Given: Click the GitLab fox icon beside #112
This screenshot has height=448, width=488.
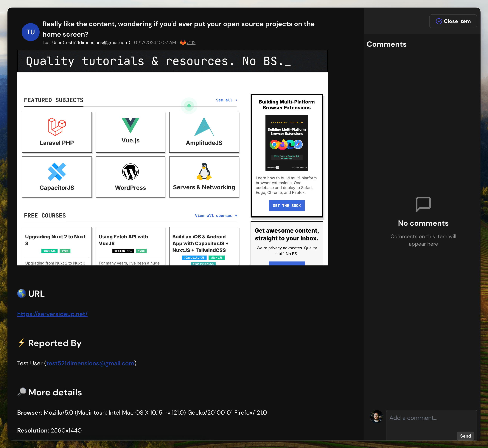Looking at the screenshot, I should point(183,42).
